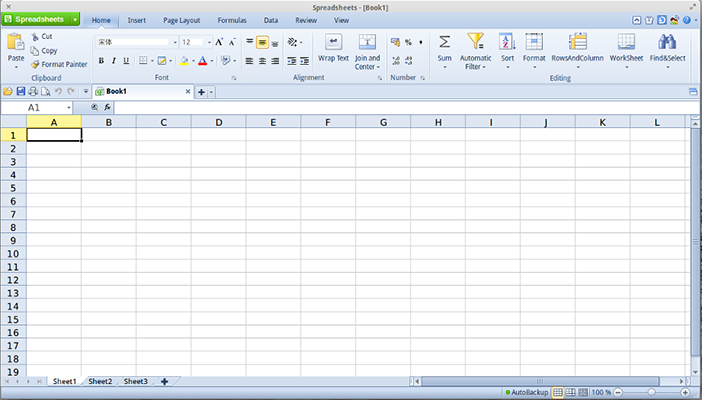Align text left in cell
This screenshot has height=400, width=702.
[x=249, y=61]
